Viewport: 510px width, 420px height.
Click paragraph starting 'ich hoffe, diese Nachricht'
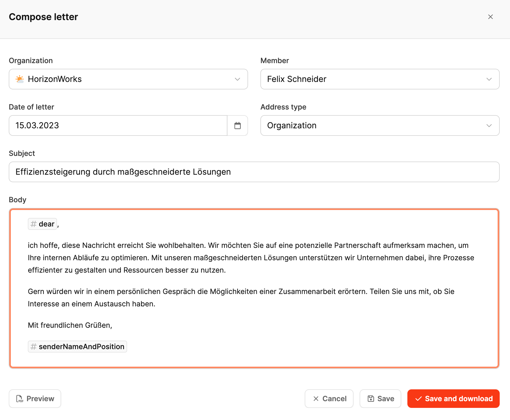251,258
